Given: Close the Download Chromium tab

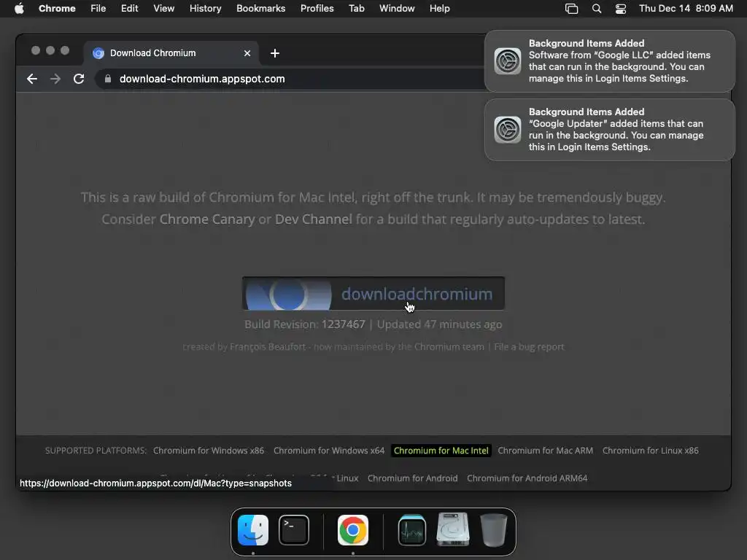Looking at the screenshot, I should 247,53.
